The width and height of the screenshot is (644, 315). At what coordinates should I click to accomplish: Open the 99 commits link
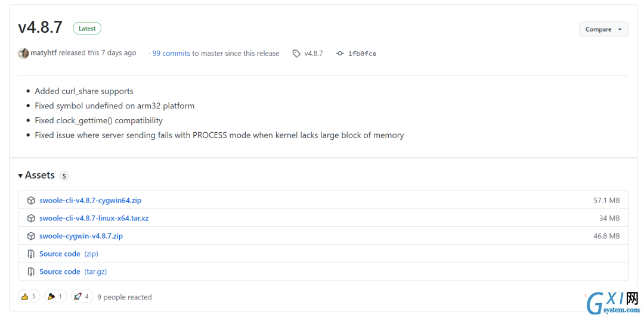[x=171, y=54]
